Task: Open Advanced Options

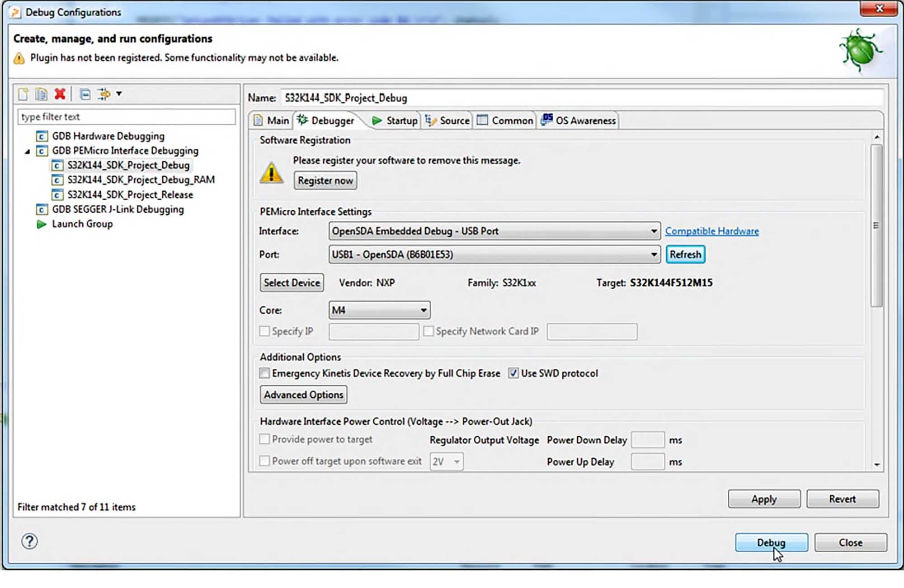Action: 304,395
